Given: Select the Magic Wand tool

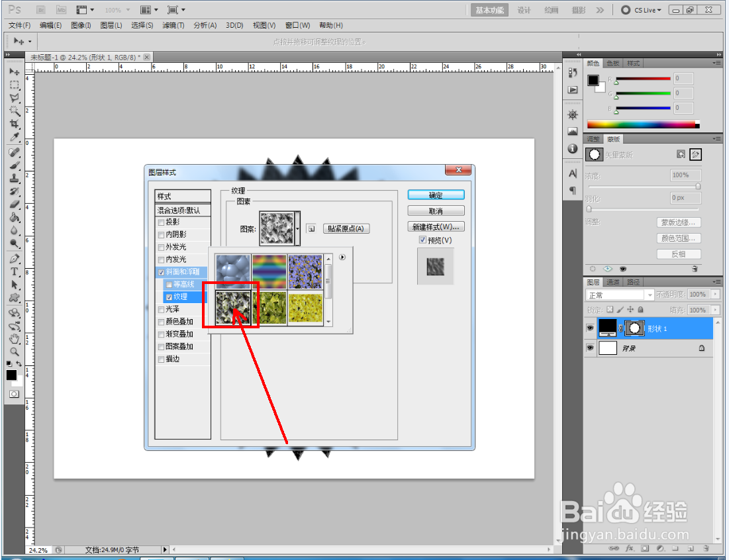Looking at the screenshot, I should pyautogui.click(x=15, y=111).
